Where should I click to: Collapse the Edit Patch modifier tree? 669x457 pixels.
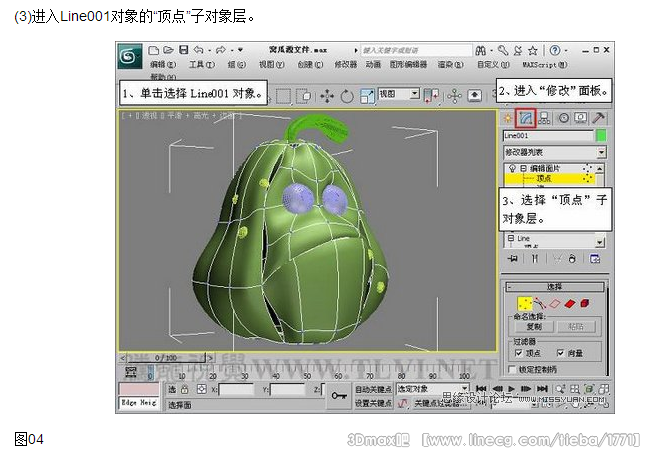point(523,168)
